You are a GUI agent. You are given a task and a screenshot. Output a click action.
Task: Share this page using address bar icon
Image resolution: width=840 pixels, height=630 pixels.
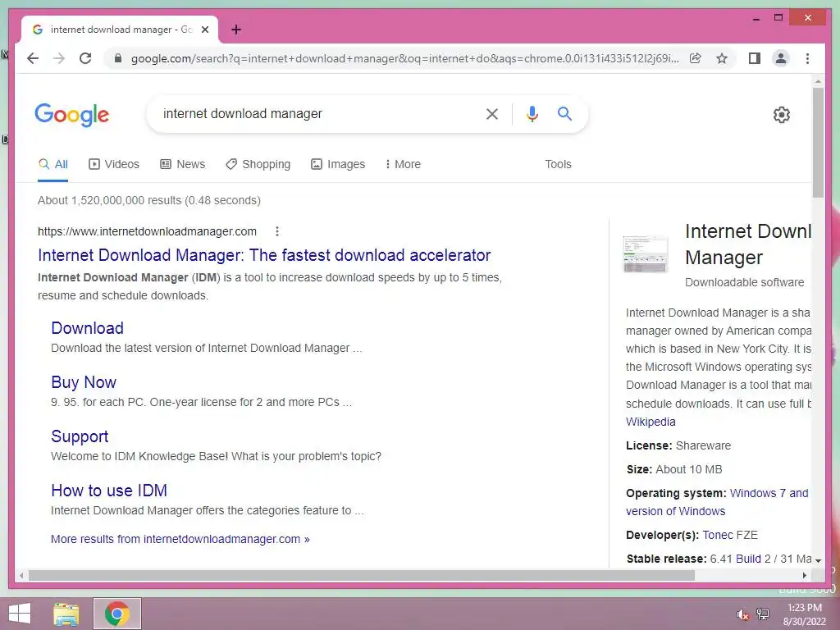point(696,58)
